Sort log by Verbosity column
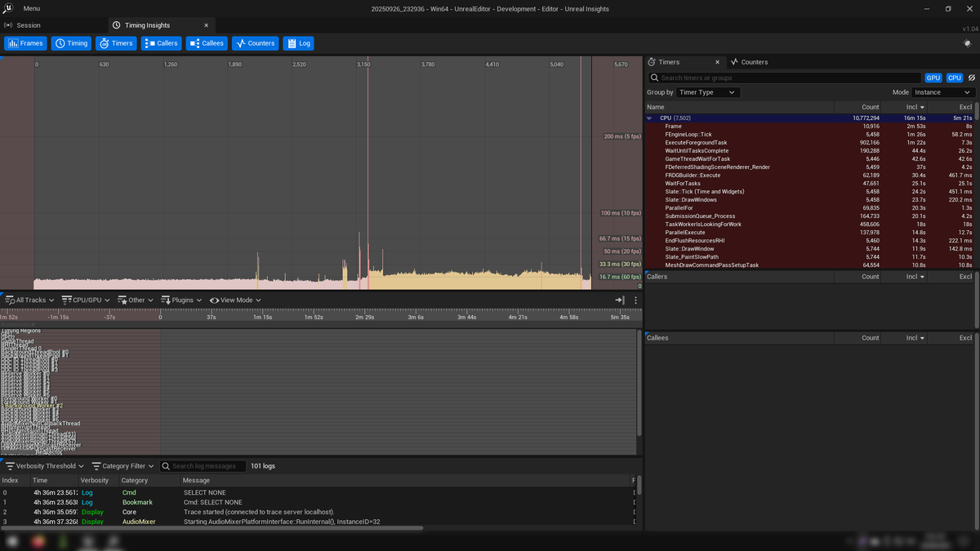Viewport: 980px width, 551px height. 98,481
